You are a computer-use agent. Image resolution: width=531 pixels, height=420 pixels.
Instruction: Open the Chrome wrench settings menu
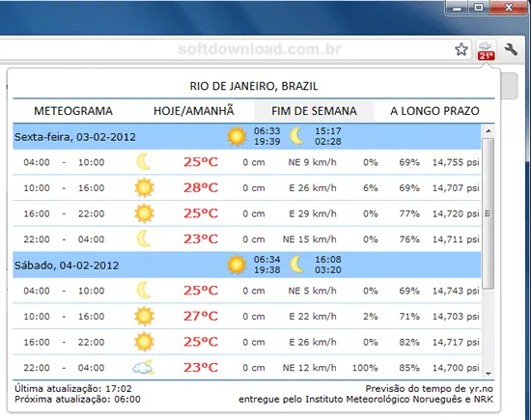point(511,49)
